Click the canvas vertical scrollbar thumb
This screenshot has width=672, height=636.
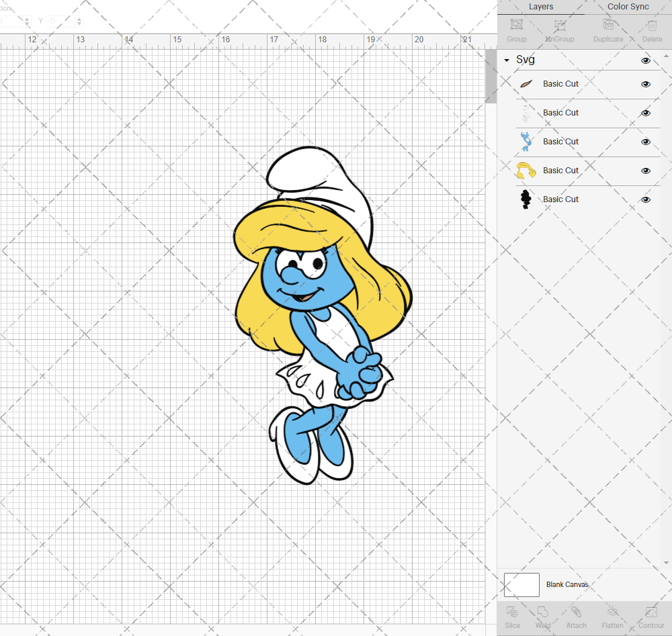pyautogui.click(x=491, y=77)
